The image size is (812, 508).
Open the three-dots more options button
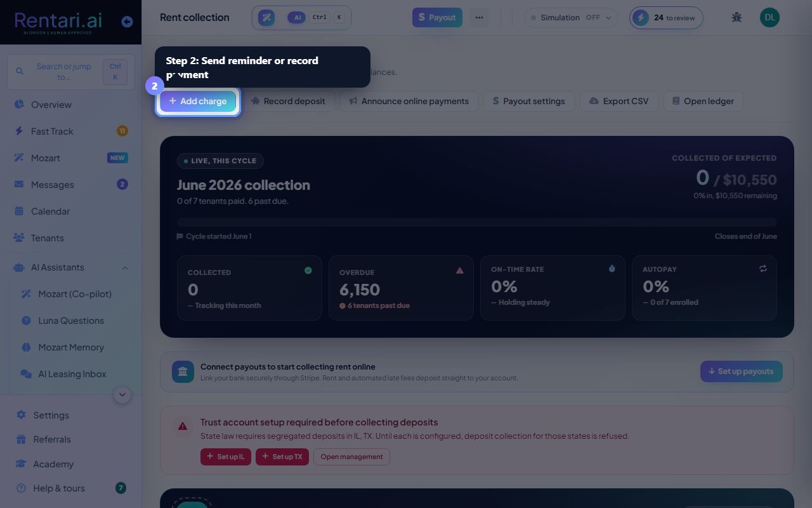click(x=479, y=18)
